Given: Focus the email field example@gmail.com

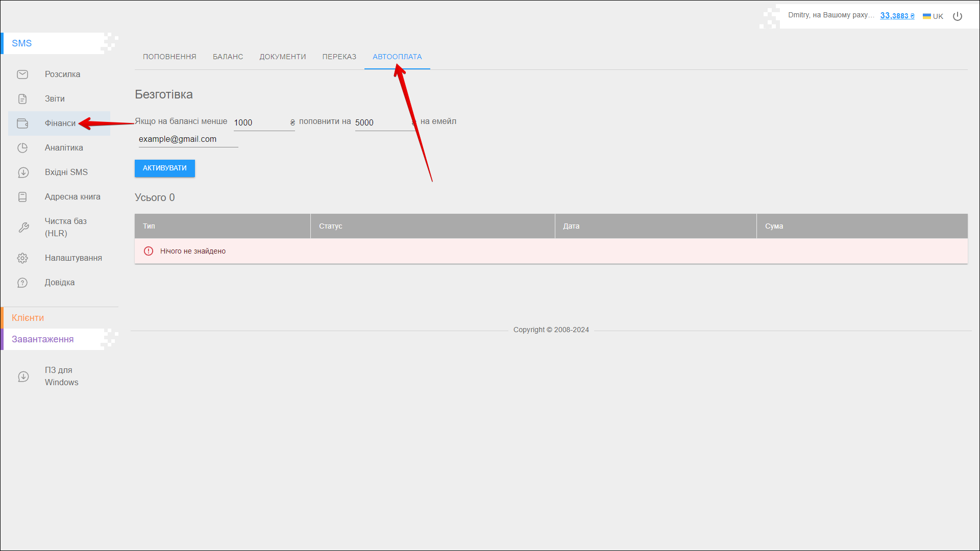Looking at the screenshot, I should [188, 139].
